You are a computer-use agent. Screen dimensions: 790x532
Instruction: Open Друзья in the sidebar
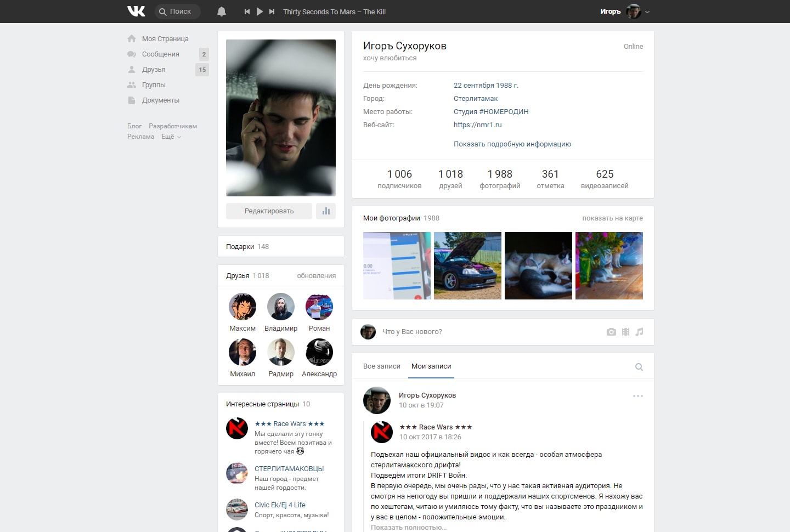154,70
